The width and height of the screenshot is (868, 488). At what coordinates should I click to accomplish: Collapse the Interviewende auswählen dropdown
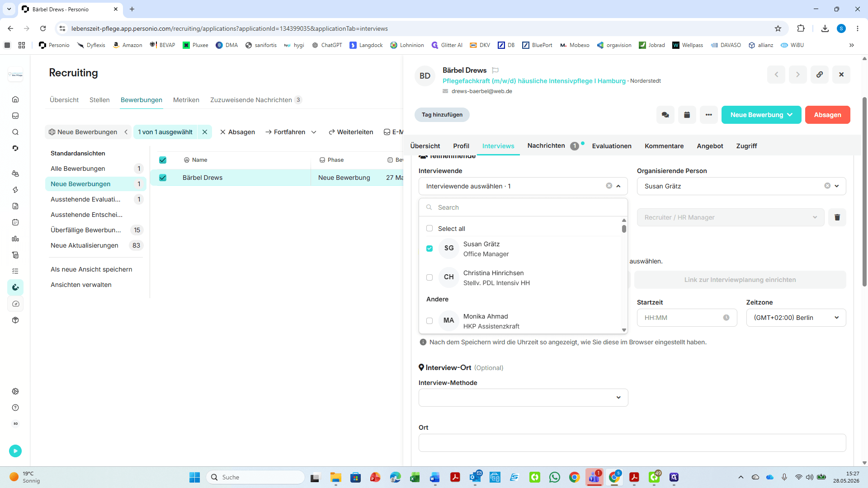(618, 186)
